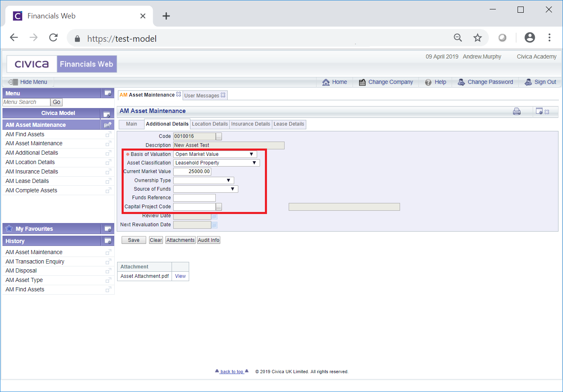Click Code lookup ellipsis button

219,137
